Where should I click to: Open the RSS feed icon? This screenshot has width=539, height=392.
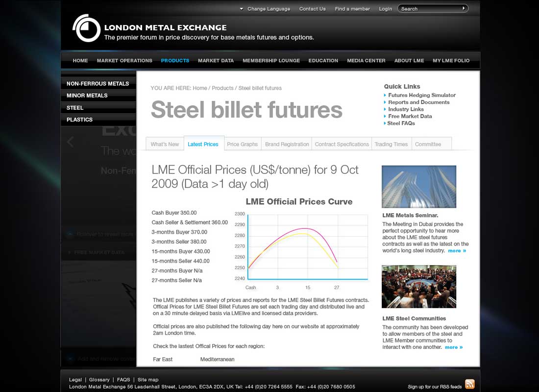[469, 384]
